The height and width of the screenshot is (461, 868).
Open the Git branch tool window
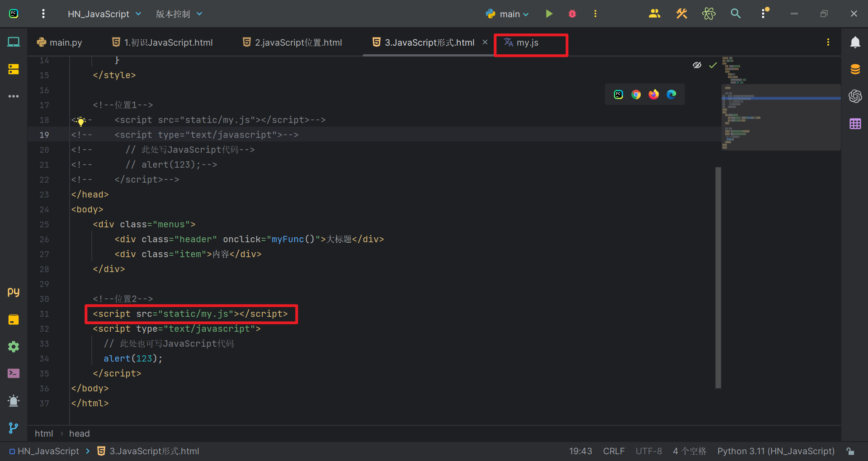14,428
